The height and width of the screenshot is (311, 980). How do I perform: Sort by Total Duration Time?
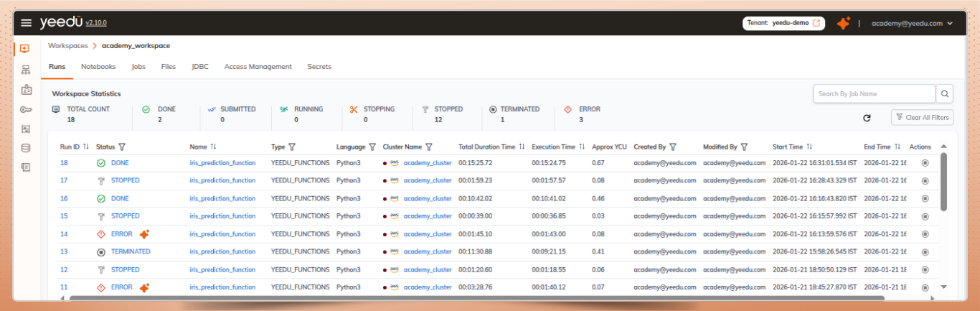point(522,147)
